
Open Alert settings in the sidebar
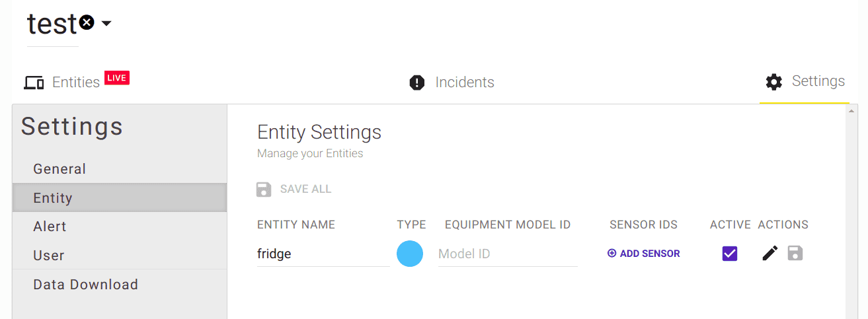(50, 227)
